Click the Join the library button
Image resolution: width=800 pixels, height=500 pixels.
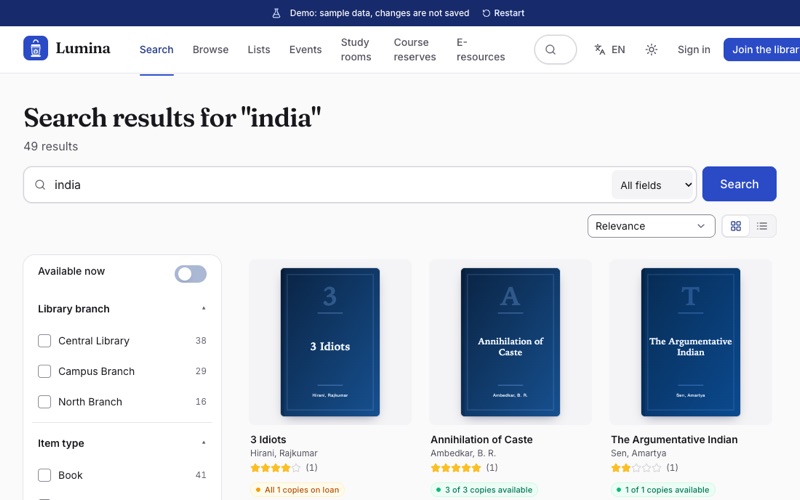(762, 49)
